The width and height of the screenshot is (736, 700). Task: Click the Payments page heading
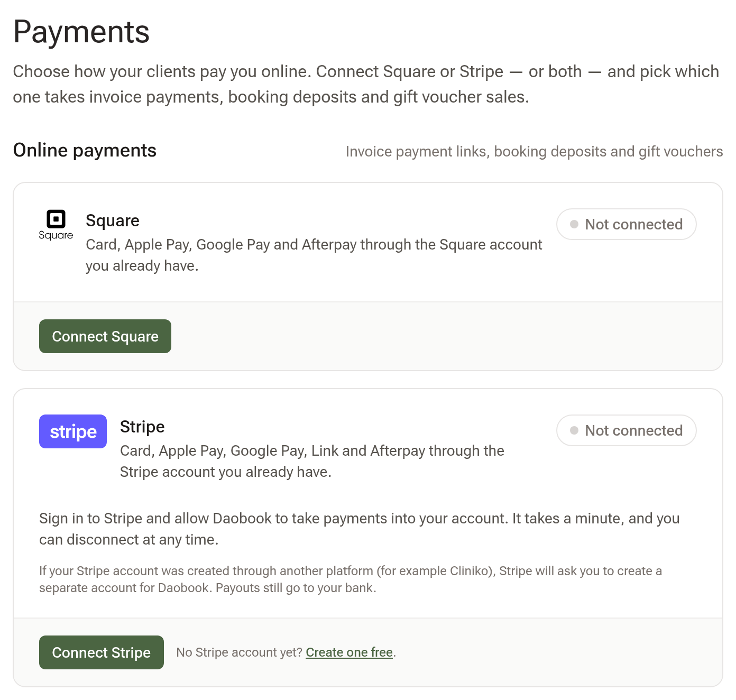click(x=81, y=32)
